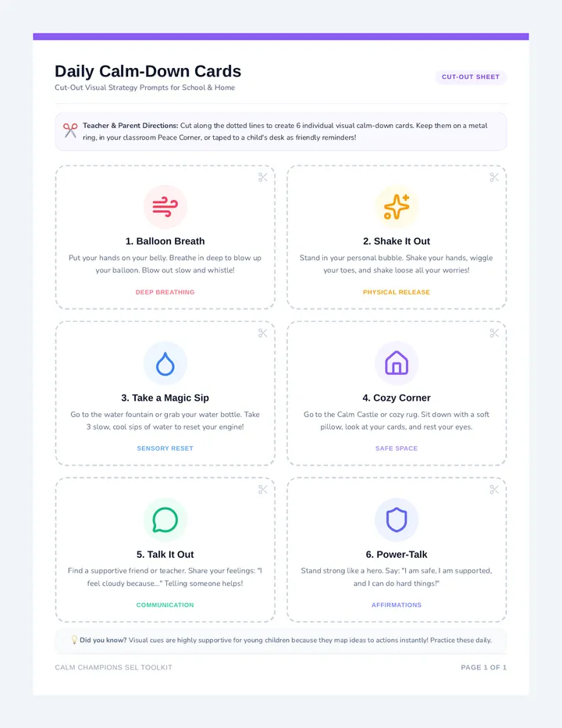Click the PHYSICAL RELEASE category label

coord(397,292)
